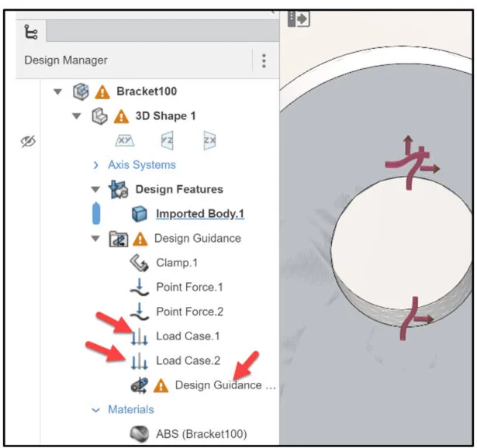Select the XY plane icon
477x448 pixels.
125,140
